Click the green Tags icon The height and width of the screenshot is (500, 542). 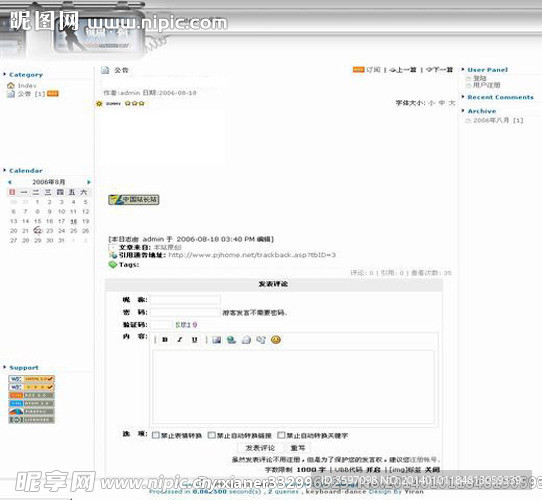pyautogui.click(x=113, y=265)
